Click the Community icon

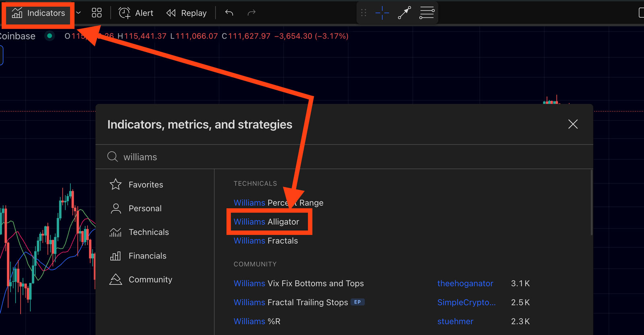pyautogui.click(x=116, y=279)
